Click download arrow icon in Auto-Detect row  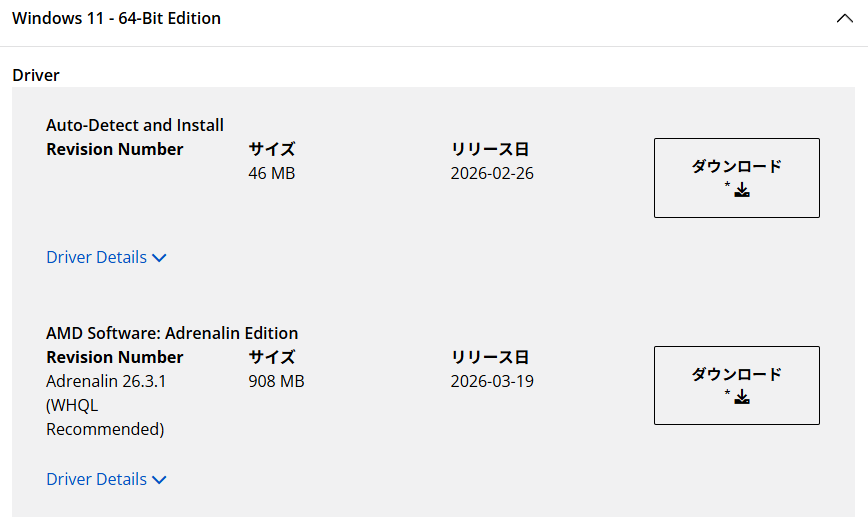[x=742, y=190]
